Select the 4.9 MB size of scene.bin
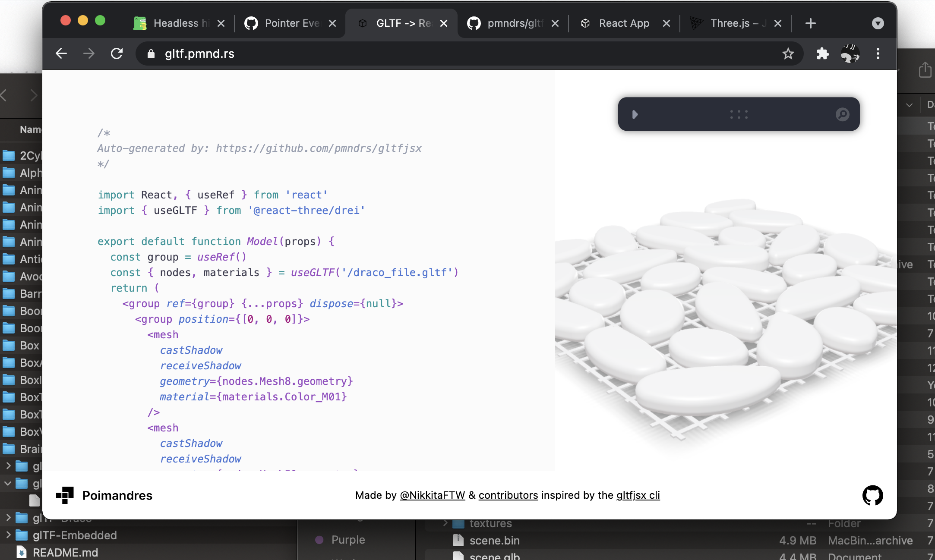This screenshot has width=935, height=560. click(798, 541)
